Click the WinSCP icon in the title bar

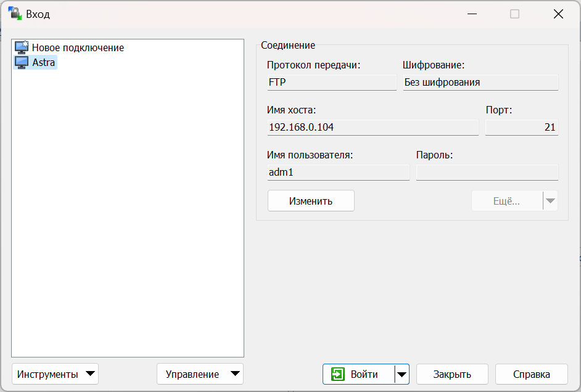click(x=14, y=13)
